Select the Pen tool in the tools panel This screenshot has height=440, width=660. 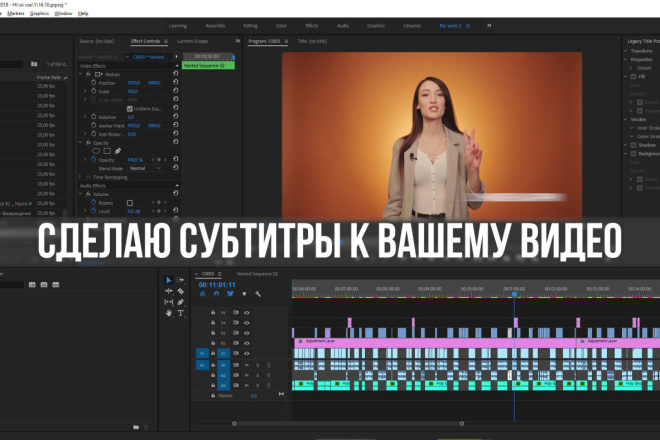coord(181,302)
